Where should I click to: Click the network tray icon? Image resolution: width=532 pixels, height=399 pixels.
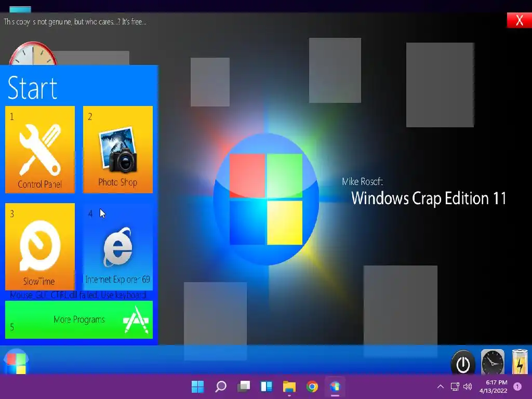coord(455,387)
